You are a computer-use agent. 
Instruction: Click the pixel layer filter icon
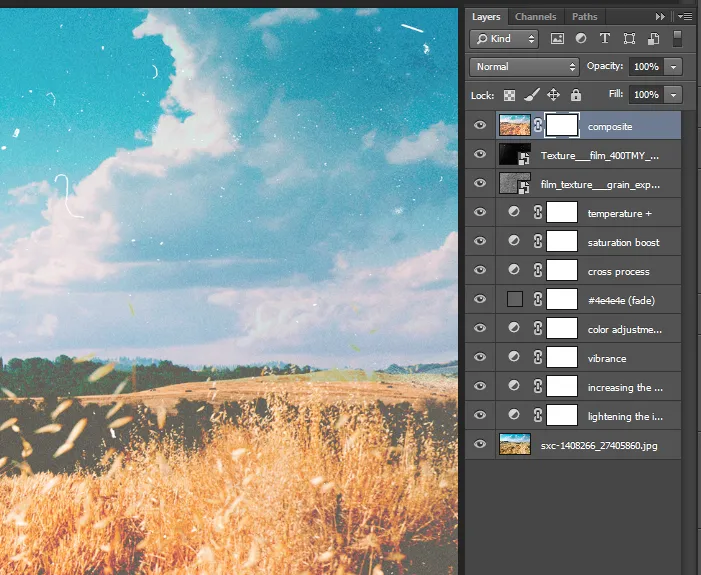point(557,39)
